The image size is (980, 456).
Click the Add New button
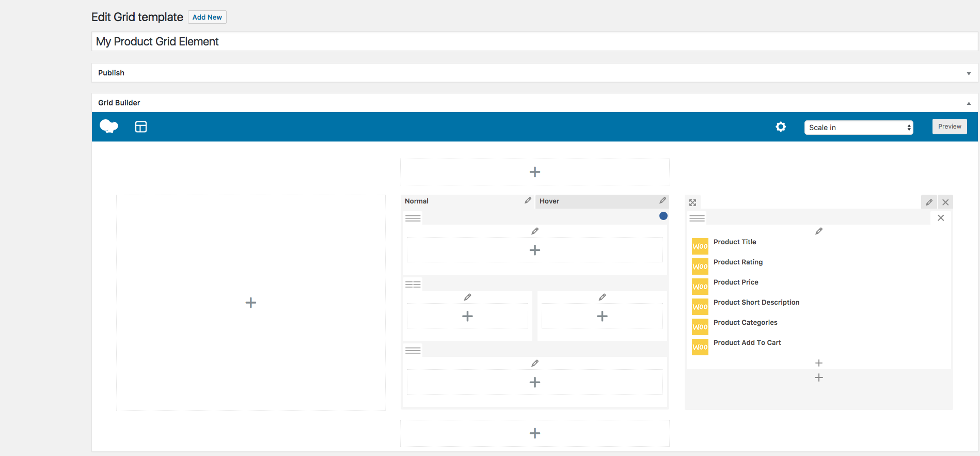[x=207, y=17]
